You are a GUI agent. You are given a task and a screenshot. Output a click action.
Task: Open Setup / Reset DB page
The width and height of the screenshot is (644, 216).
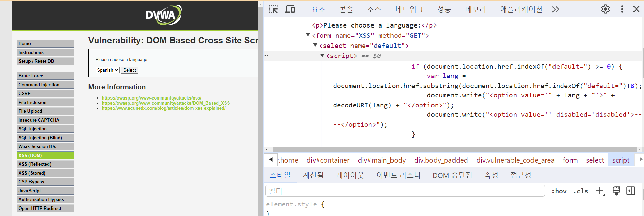click(45, 61)
